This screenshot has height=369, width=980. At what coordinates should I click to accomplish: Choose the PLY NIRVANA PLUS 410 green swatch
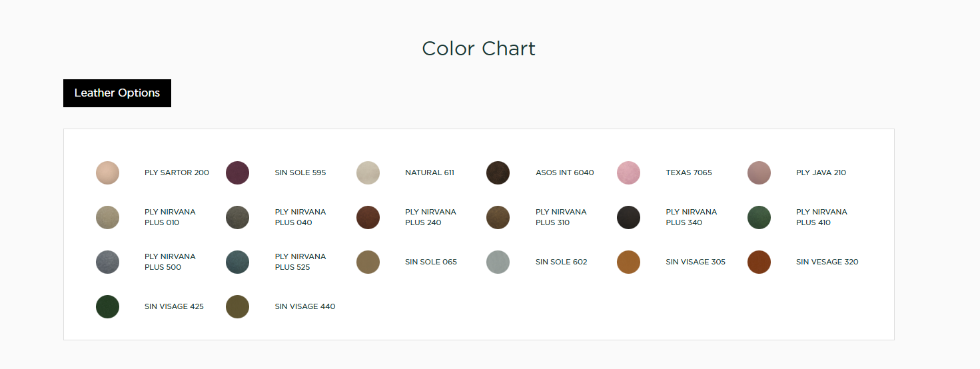(x=759, y=217)
